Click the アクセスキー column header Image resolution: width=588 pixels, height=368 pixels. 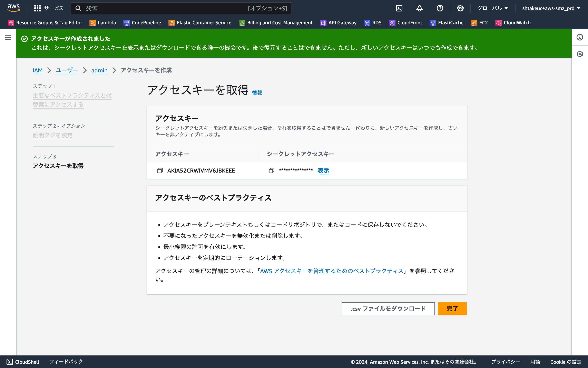pos(172,154)
